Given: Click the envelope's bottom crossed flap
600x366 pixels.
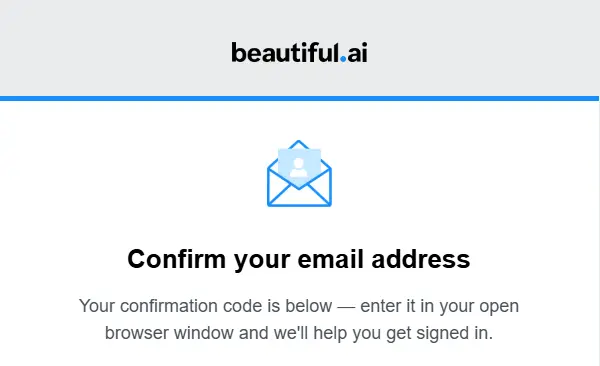Looking at the screenshot, I should (299, 195).
